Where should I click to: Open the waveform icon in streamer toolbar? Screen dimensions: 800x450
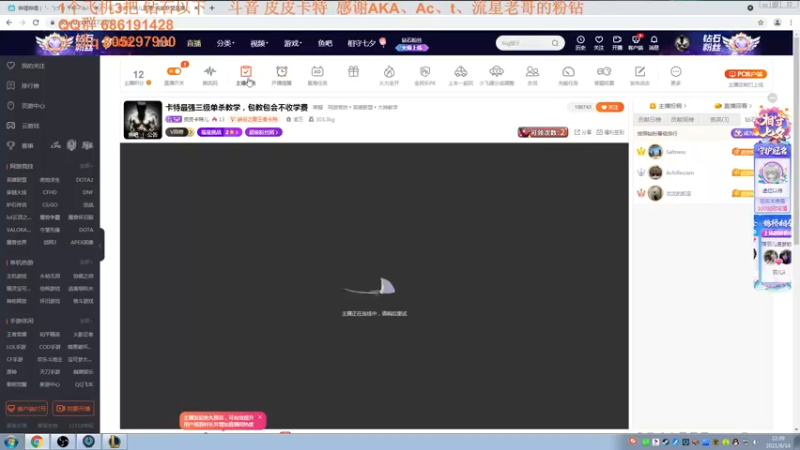coord(210,71)
